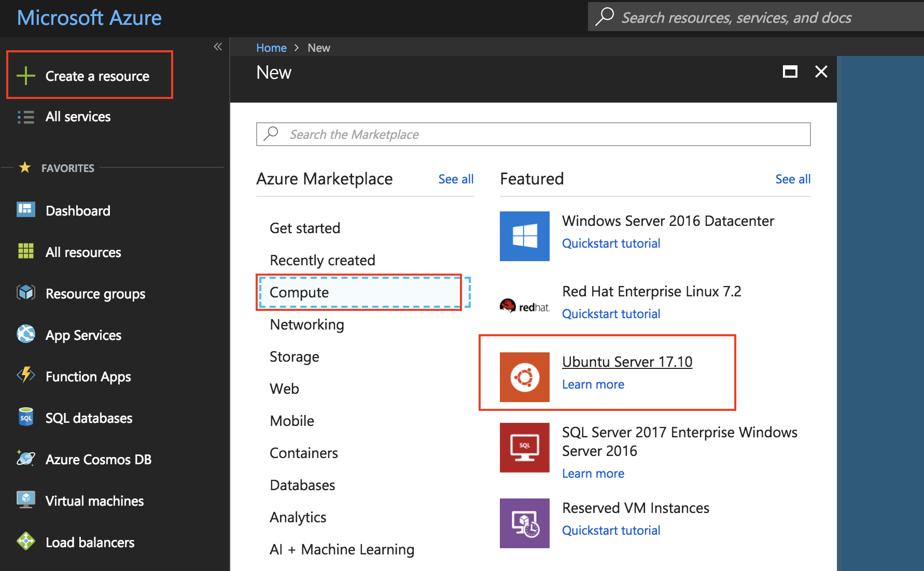Select the Networking category
This screenshot has height=571, width=924.
point(307,324)
